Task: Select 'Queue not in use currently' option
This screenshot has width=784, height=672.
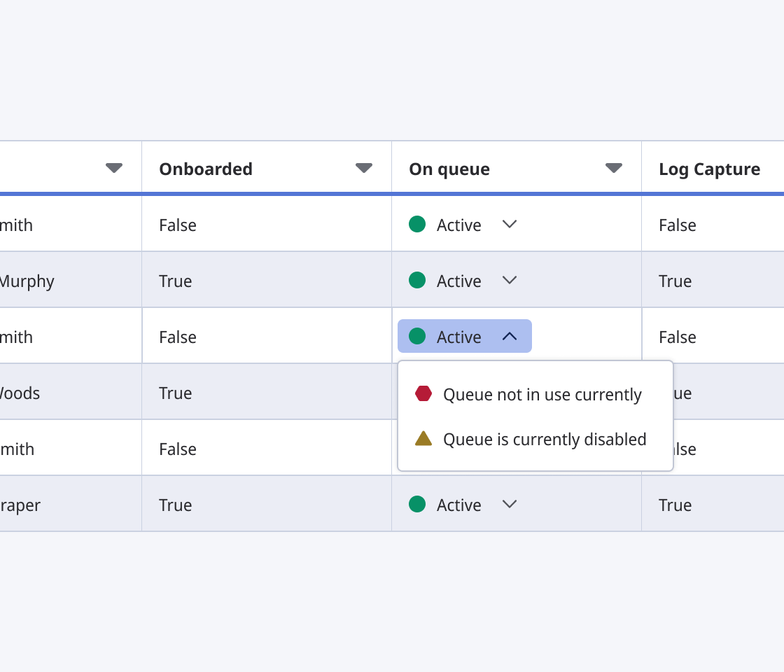Action: click(535, 394)
